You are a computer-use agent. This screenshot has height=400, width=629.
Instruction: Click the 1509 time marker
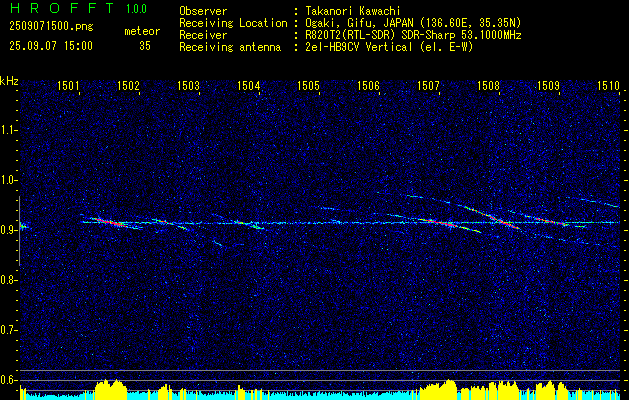[548, 85]
